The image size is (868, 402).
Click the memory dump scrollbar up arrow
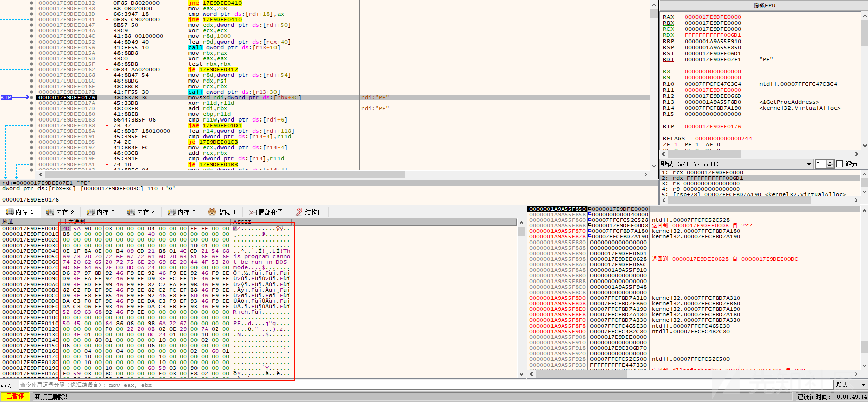coord(521,222)
